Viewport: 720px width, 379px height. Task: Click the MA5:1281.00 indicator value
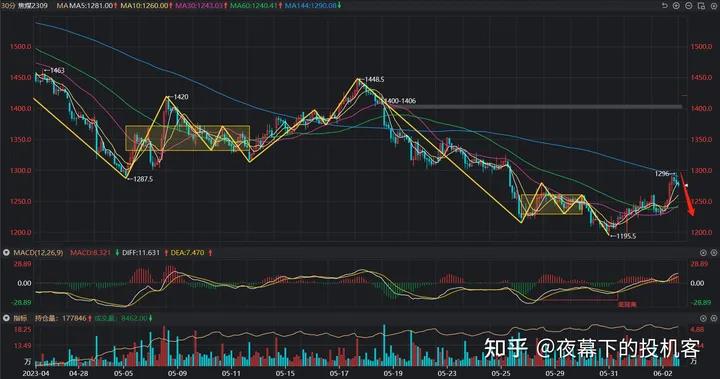pyautogui.click(x=91, y=6)
